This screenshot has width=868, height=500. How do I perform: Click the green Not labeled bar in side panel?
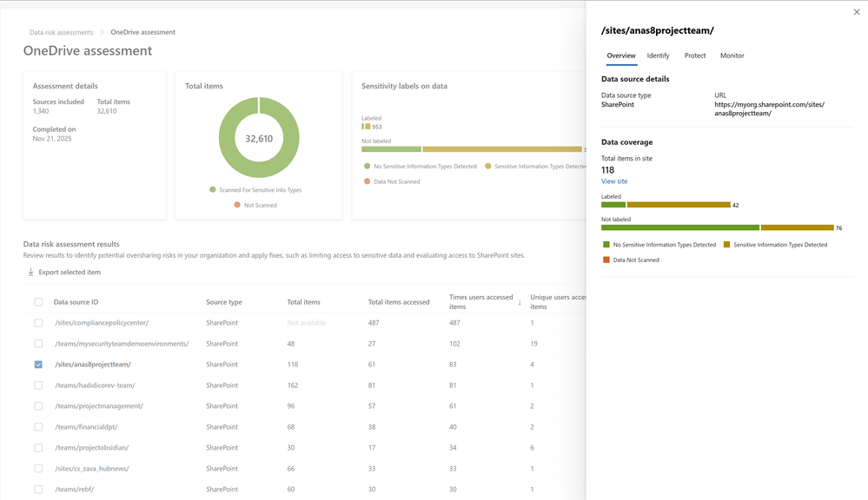[680, 228]
